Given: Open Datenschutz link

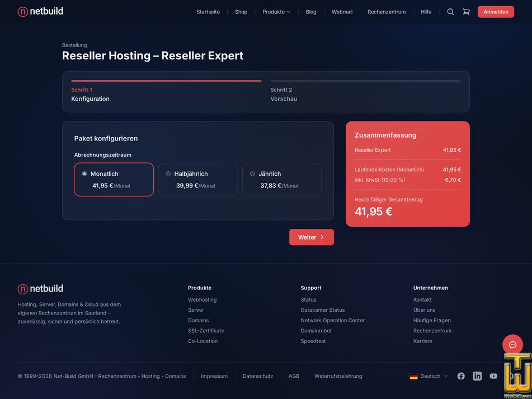Looking at the screenshot, I should 257,376.
